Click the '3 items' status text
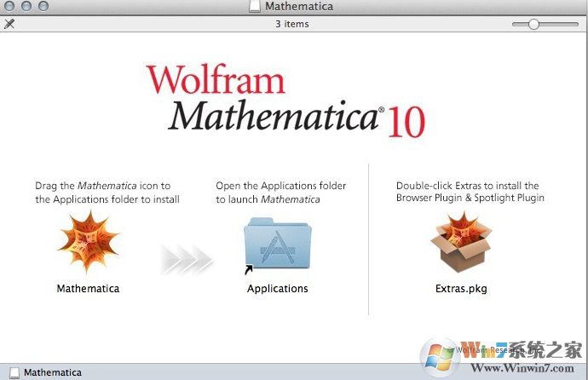 click(x=292, y=24)
